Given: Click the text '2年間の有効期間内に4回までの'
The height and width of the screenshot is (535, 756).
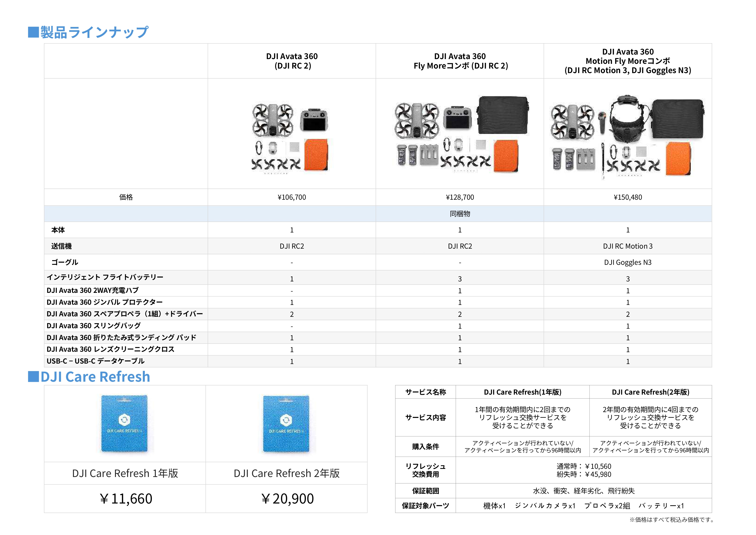Looking at the screenshot, I should [x=651, y=409].
